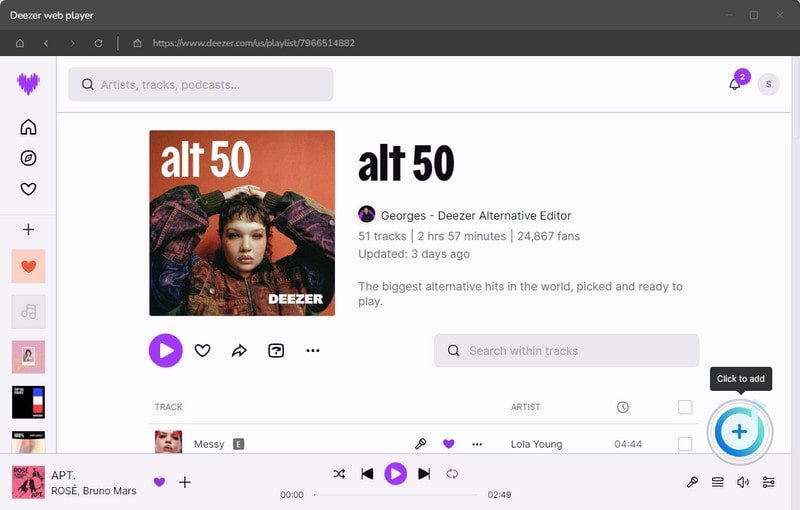Unfavorite the Messy track purple heart

pyautogui.click(x=448, y=444)
